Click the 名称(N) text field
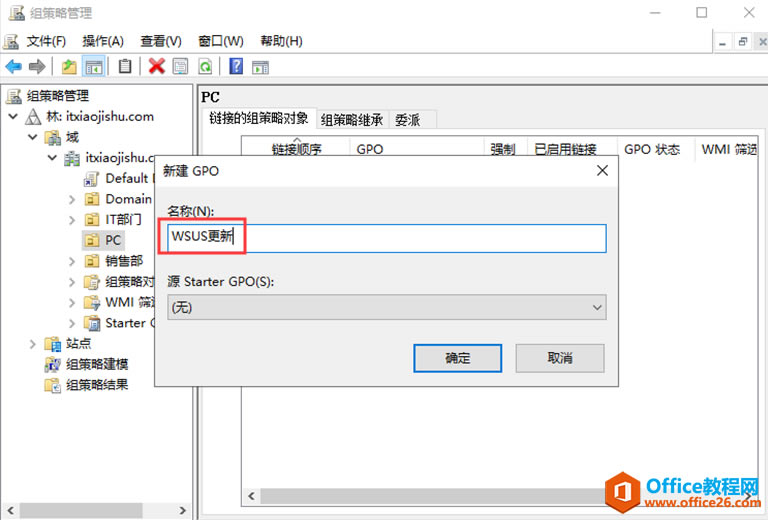Viewport: 768px width, 520px height. pyautogui.click(x=386, y=238)
